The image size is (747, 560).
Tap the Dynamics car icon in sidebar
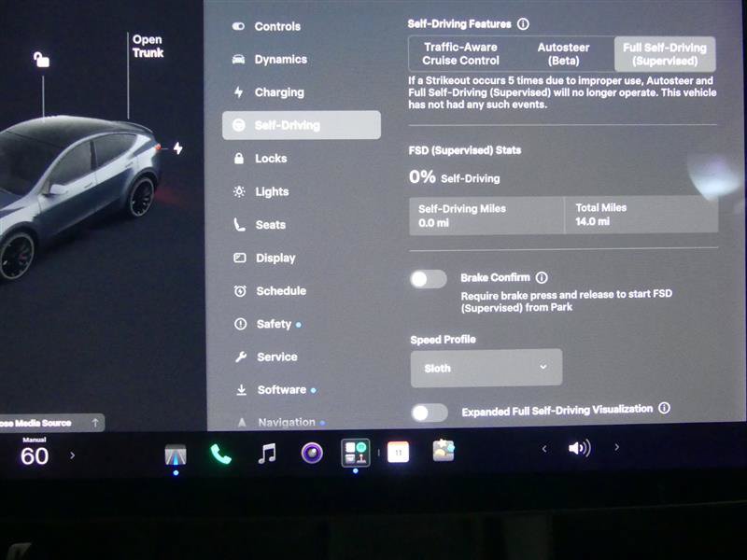238,59
